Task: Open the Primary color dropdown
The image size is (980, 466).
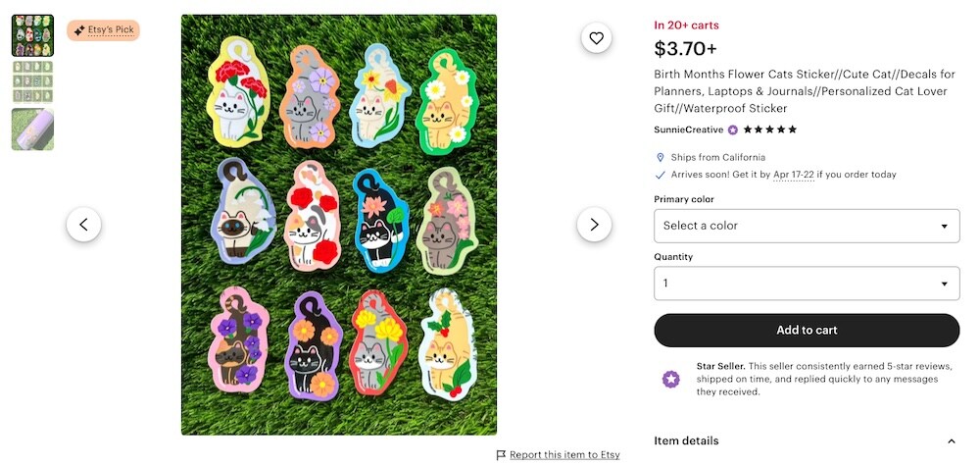Action: [x=807, y=226]
